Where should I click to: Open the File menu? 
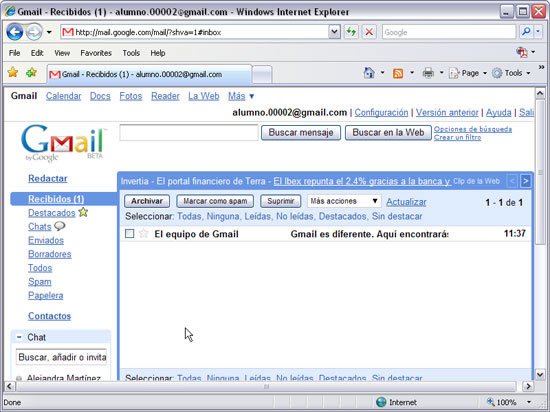(x=14, y=53)
